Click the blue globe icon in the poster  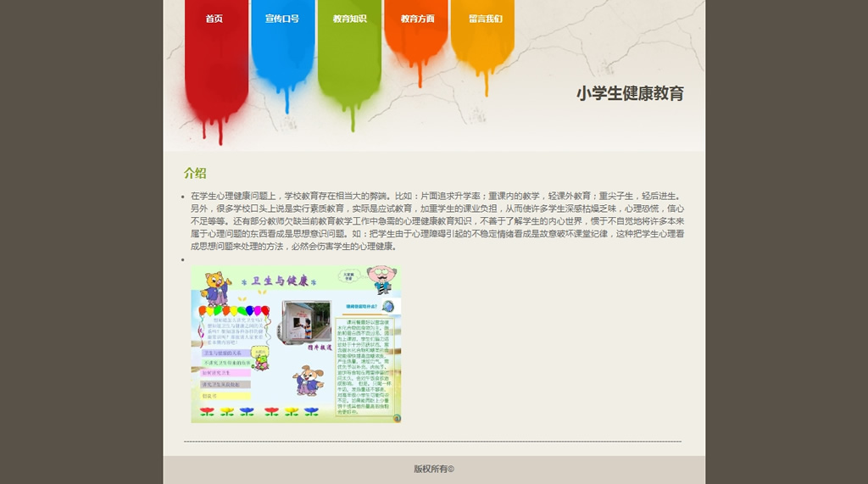click(388, 306)
